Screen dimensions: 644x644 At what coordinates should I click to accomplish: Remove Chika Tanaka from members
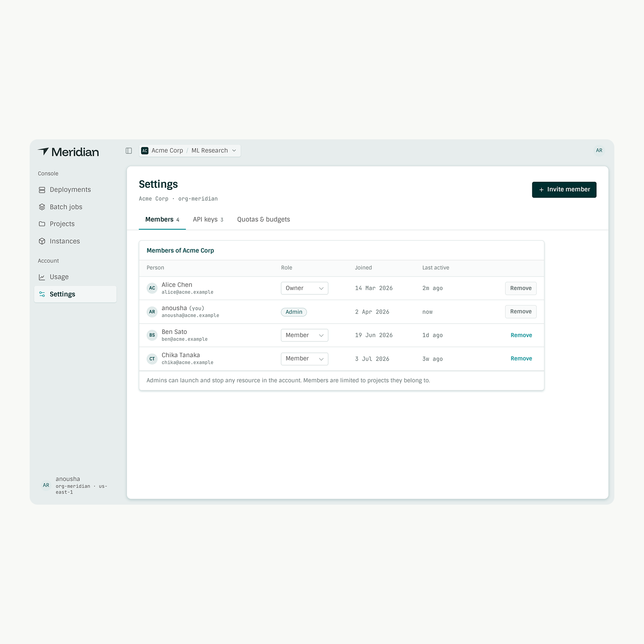(521, 359)
